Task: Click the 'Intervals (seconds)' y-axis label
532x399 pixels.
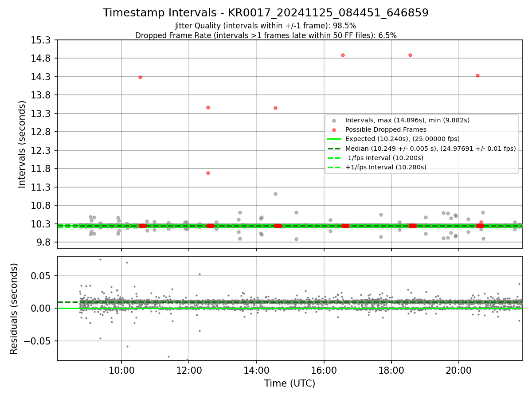Action: [22, 144]
